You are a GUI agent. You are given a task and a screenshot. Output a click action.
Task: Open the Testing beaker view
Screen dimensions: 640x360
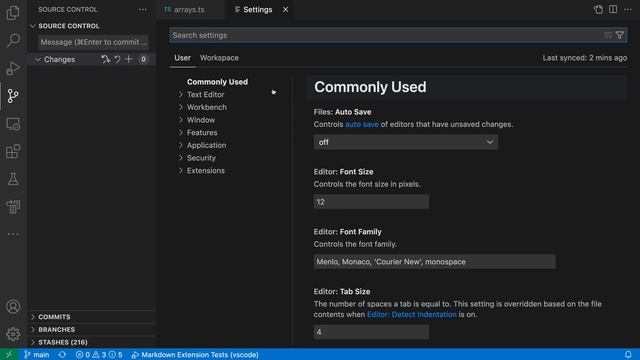(x=13, y=179)
